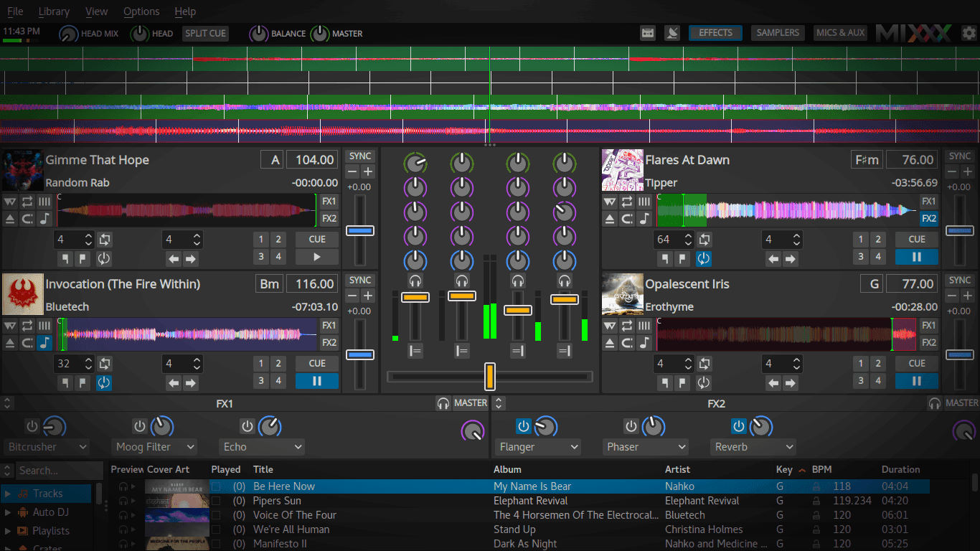Click the broadcasting icon in the top toolbar
Viewport: 980px width, 551px height.
(672, 32)
